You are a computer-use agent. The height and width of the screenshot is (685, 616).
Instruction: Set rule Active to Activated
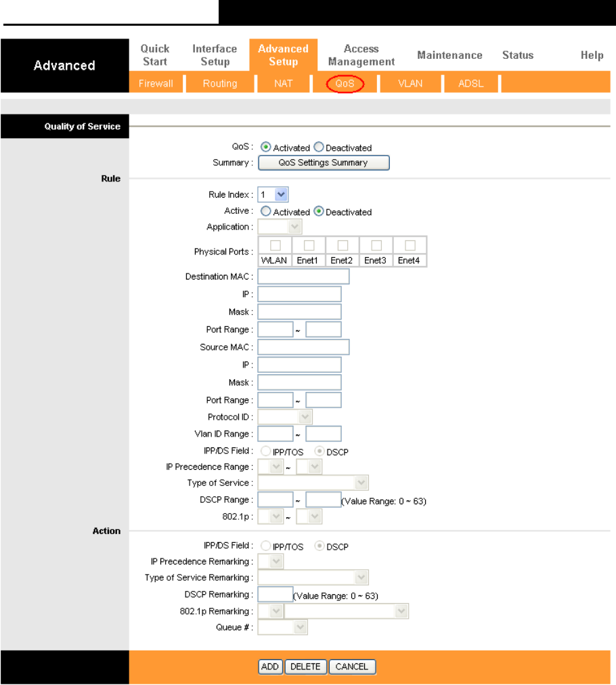265,211
